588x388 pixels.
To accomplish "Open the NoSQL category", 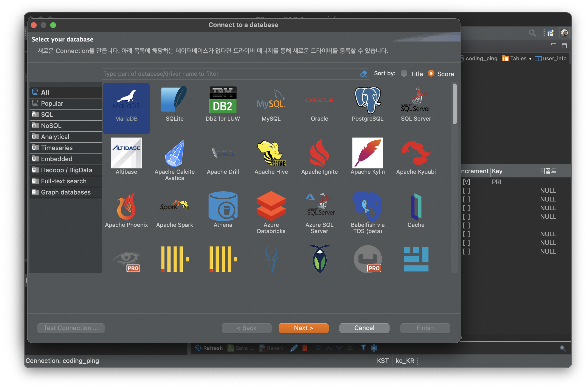I will click(51, 126).
